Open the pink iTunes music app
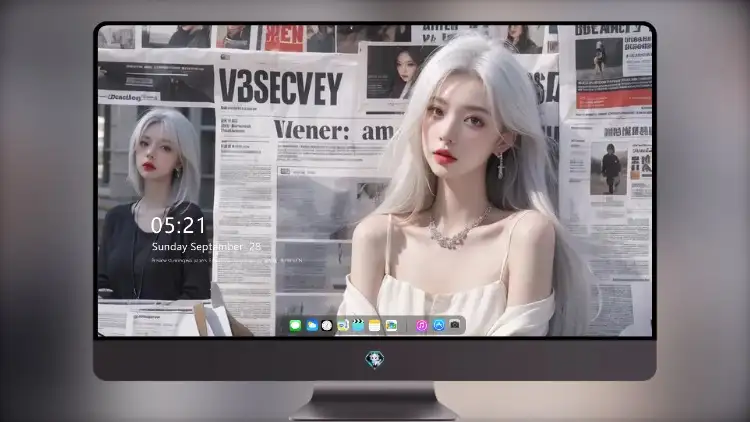The width and height of the screenshot is (750, 422). coord(421,326)
